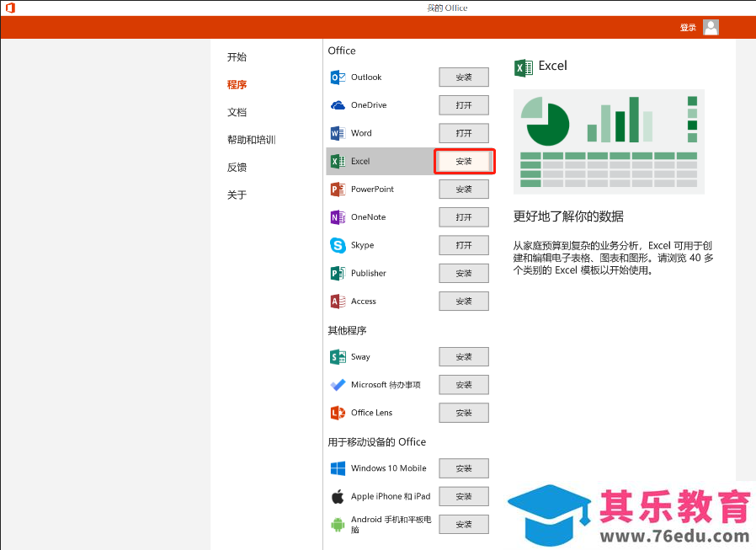756x550 pixels.
Task: Click the PowerPoint app icon
Action: click(338, 190)
